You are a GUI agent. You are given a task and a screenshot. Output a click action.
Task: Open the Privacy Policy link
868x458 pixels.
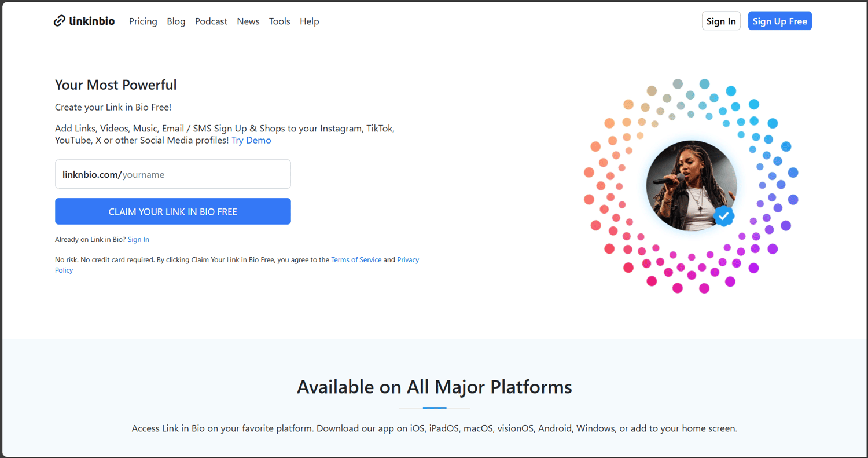(407, 260)
